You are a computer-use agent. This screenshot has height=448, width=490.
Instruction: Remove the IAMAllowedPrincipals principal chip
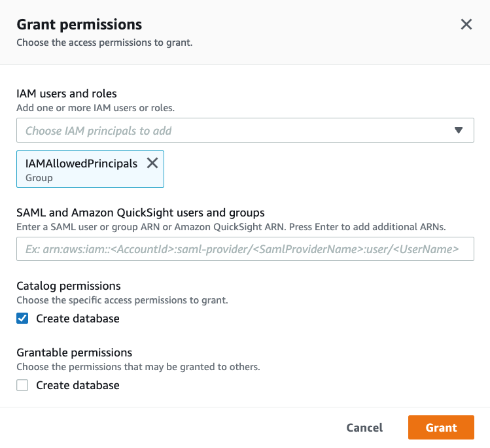tap(152, 164)
